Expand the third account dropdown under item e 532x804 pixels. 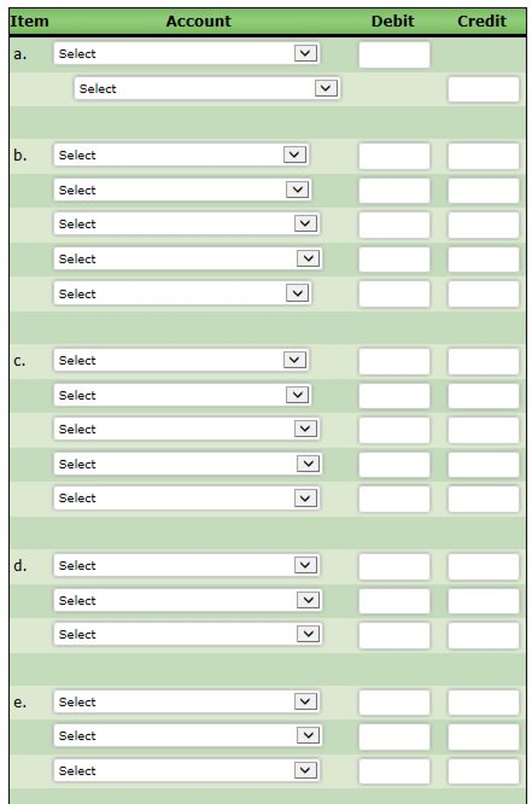pyautogui.click(x=186, y=771)
